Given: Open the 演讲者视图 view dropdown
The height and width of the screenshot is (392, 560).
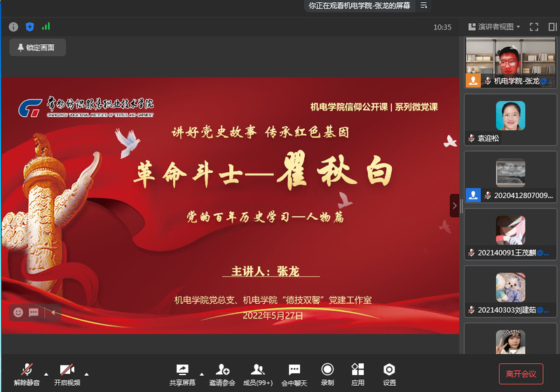Looking at the screenshot, I should 495,27.
